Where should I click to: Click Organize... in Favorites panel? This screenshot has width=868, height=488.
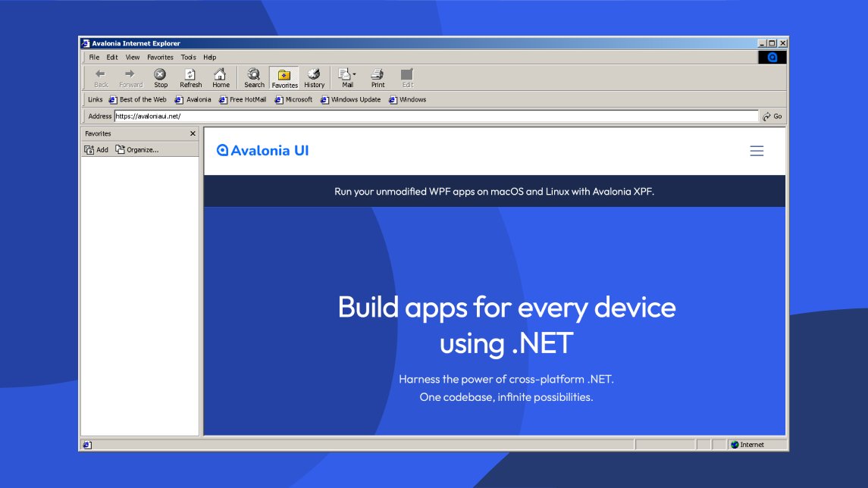tap(136, 149)
